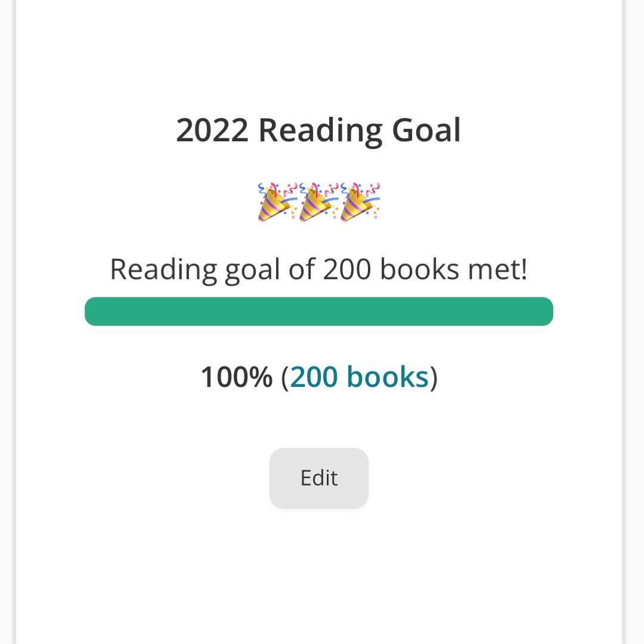Click the word "Reading" in the heading
Screen dimensions: 644x644
click(x=319, y=130)
